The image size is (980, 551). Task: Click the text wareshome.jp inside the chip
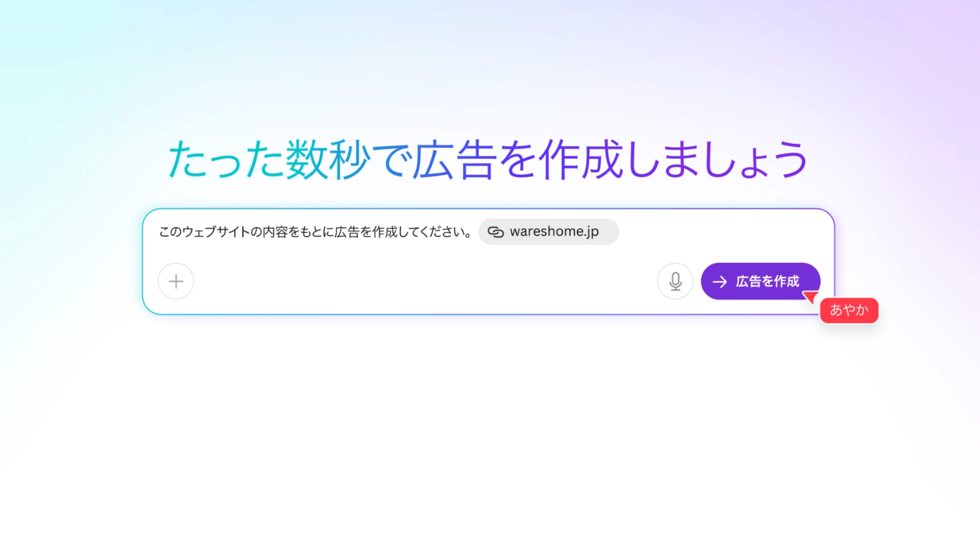point(554,232)
